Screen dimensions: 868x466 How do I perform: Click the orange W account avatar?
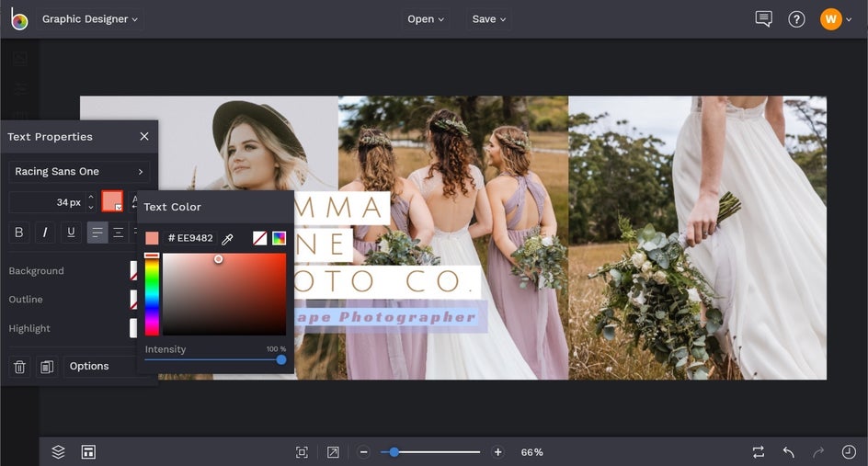(830, 19)
